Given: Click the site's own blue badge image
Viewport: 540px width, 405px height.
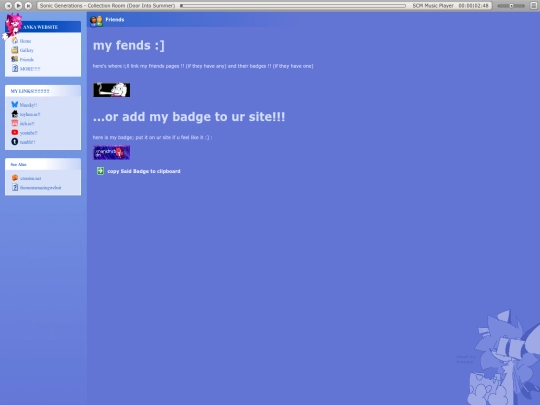Looking at the screenshot, I should [x=112, y=153].
